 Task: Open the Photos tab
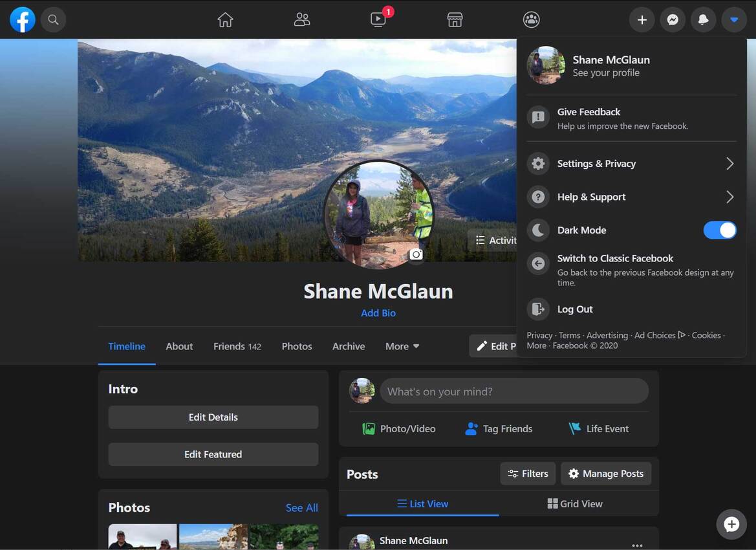297,346
